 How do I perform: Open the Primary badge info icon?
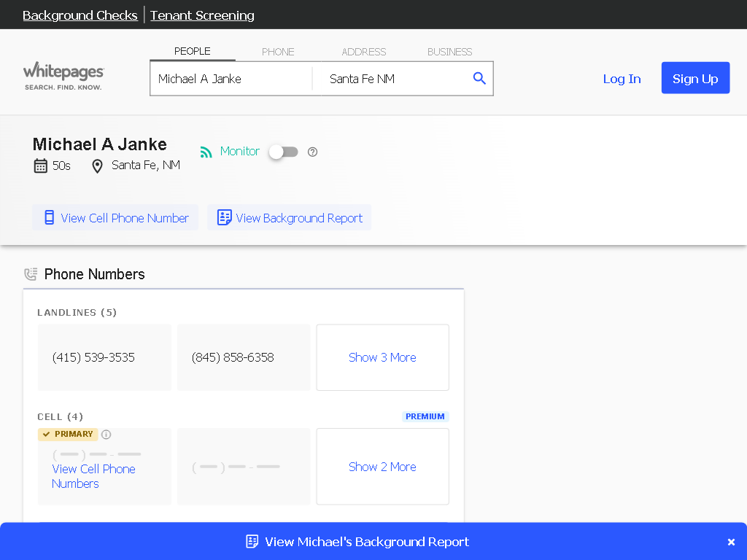107,435
